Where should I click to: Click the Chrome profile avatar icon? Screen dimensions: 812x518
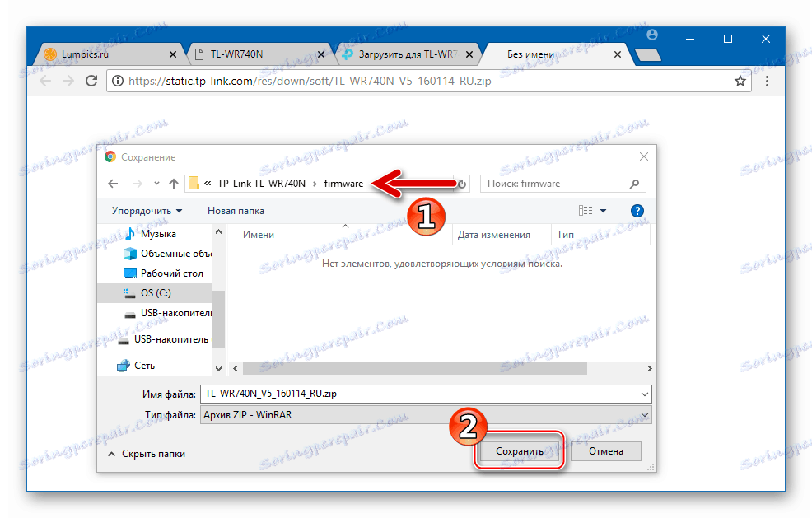tap(652, 35)
